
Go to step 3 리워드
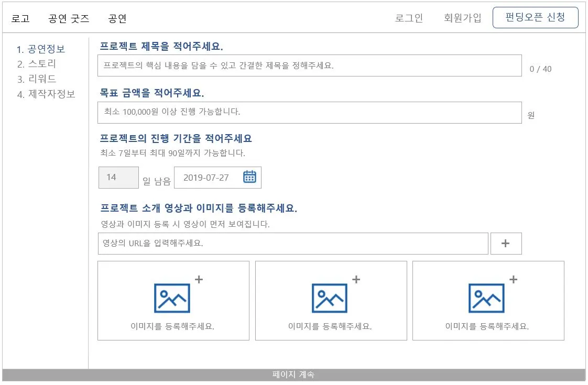pos(36,79)
